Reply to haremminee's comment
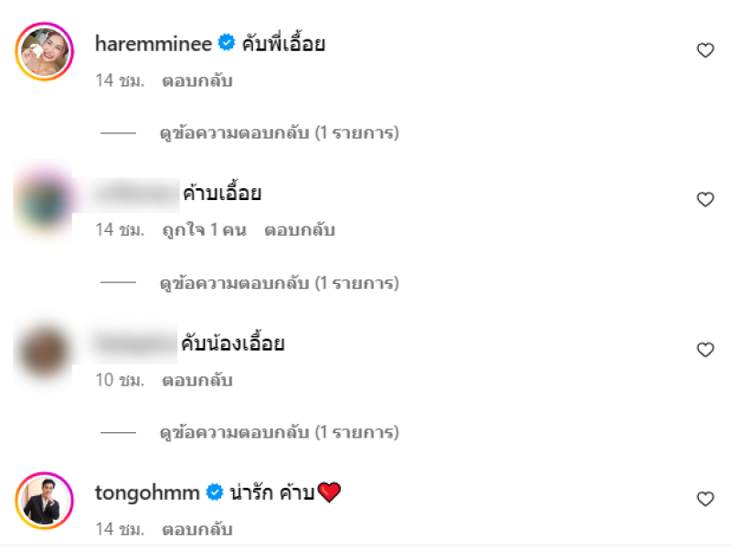 (197, 80)
